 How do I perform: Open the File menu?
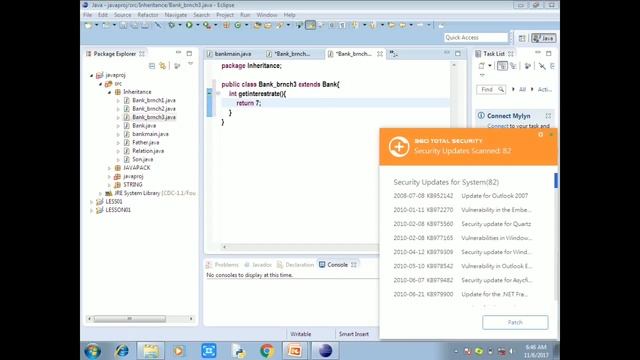[87, 15]
